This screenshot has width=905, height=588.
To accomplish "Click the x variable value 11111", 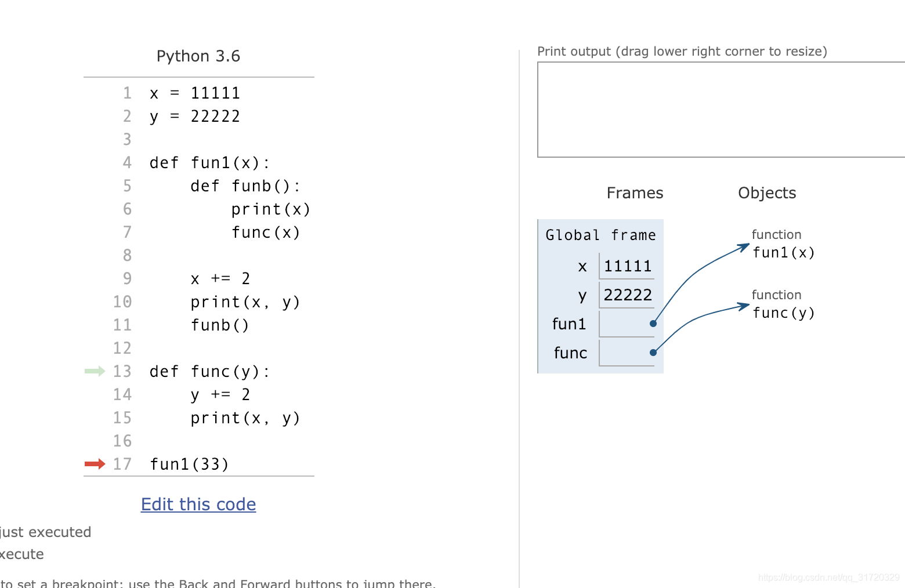I will pyautogui.click(x=627, y=266).
